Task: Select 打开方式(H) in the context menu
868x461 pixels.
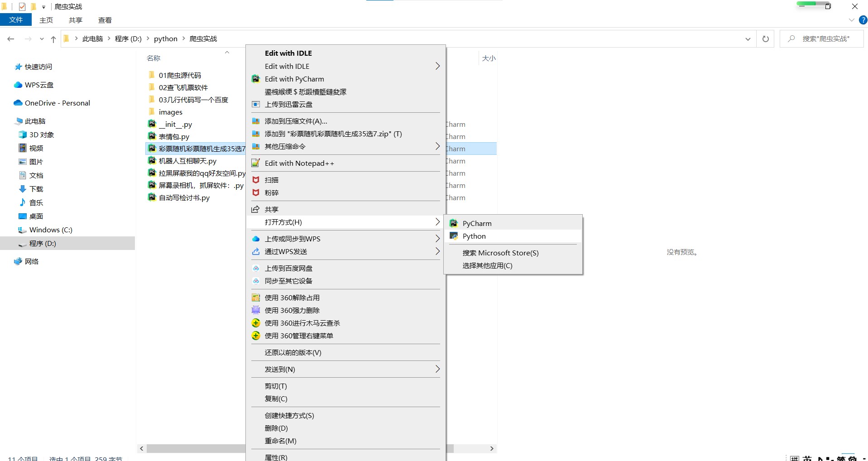Action: pos(345,222)
